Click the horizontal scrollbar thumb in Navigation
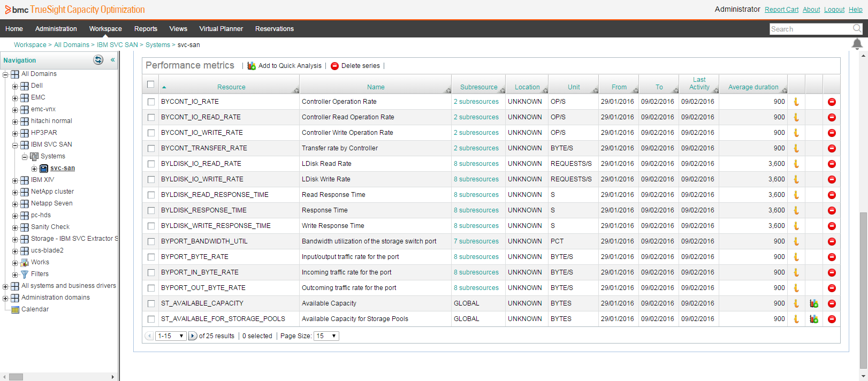 tap(16, 377)
